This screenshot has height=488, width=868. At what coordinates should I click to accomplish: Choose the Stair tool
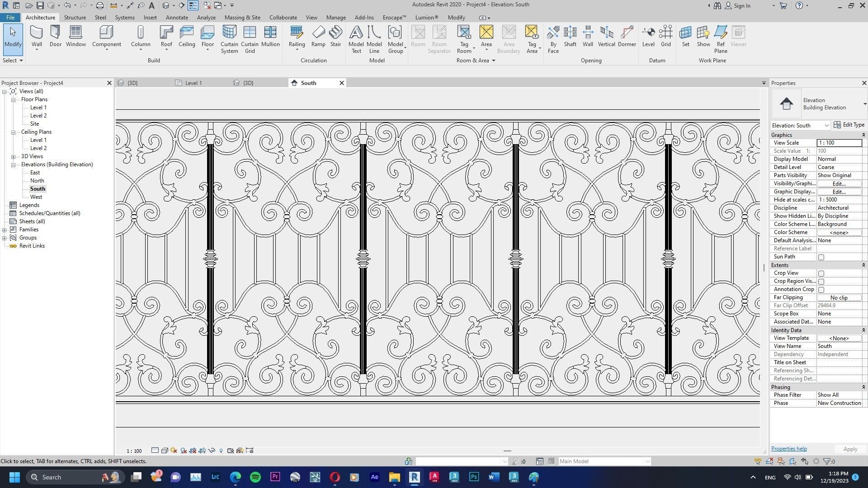point(335,37)
